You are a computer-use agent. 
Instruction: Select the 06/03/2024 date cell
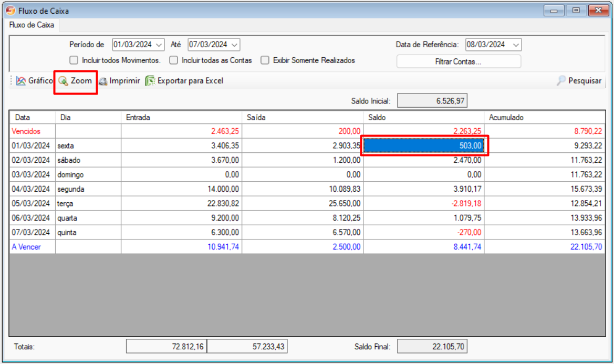tap(33, 218)
